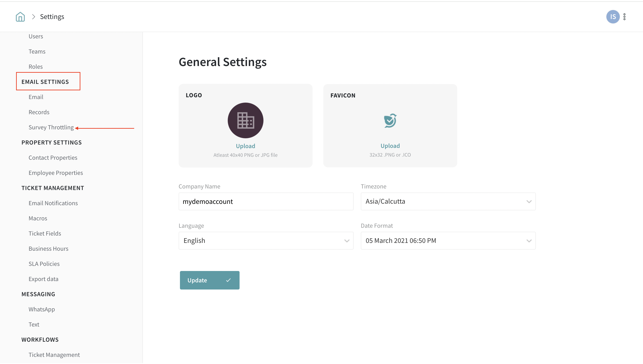Select the WhatsApp messaging option
The width and height of the screenshot is (643, 364).
click(42, 309)
